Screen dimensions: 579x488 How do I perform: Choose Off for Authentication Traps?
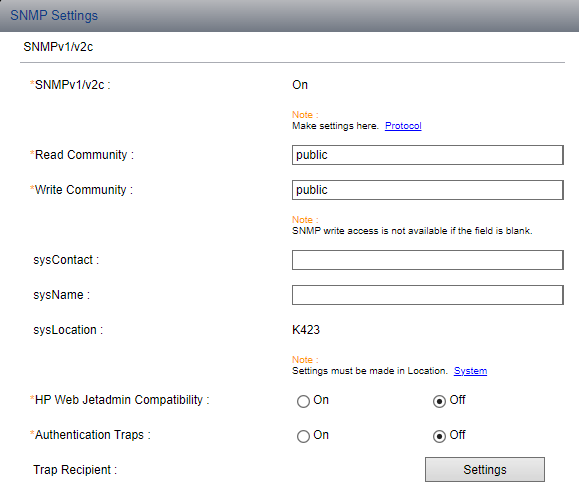click(x=439, y=436)
